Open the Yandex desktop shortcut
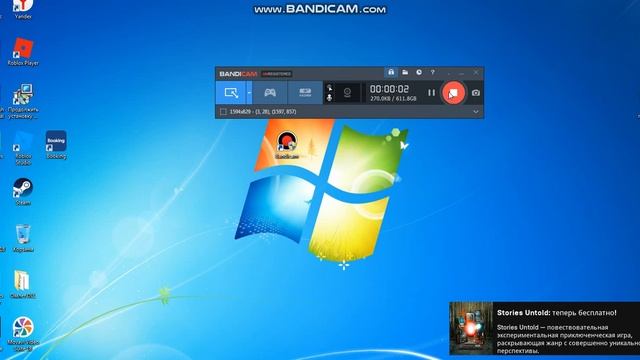Viewport: 640px width, 360px height. 23,9
